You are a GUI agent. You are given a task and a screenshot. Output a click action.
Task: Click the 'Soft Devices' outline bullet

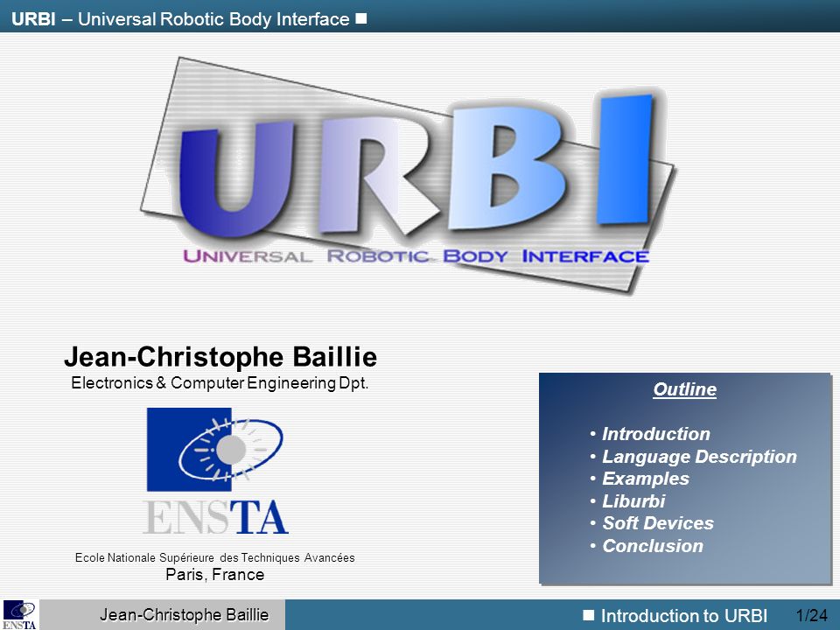click(x=658, y=523)
